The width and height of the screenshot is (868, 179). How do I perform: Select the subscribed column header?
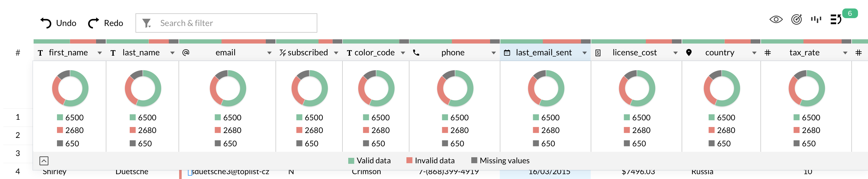307,53
